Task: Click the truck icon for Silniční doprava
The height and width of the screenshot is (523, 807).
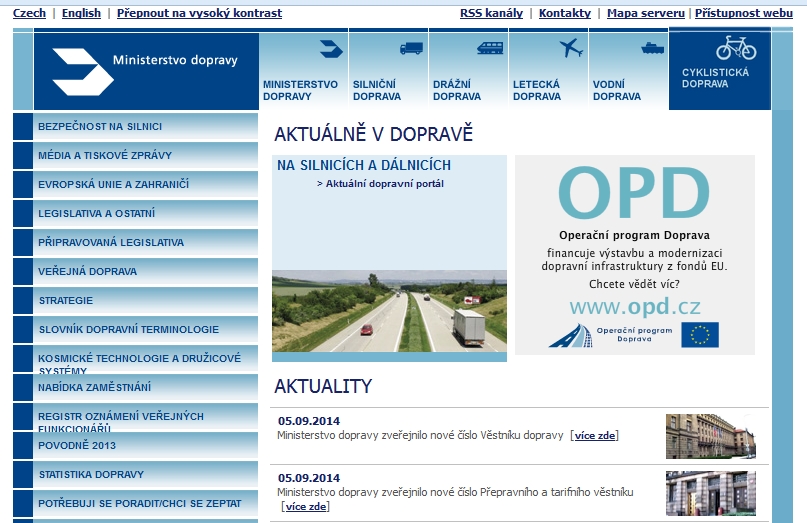Action: tap(411, 48)
